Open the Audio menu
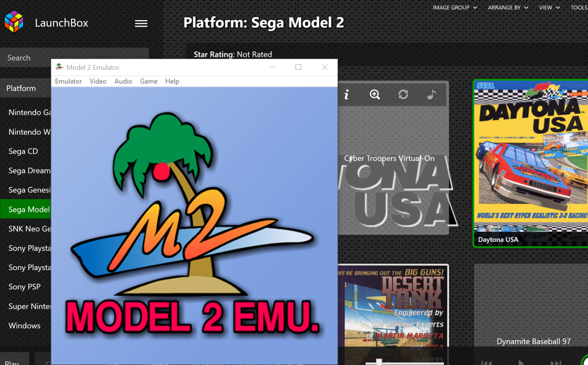 (123, 81)
